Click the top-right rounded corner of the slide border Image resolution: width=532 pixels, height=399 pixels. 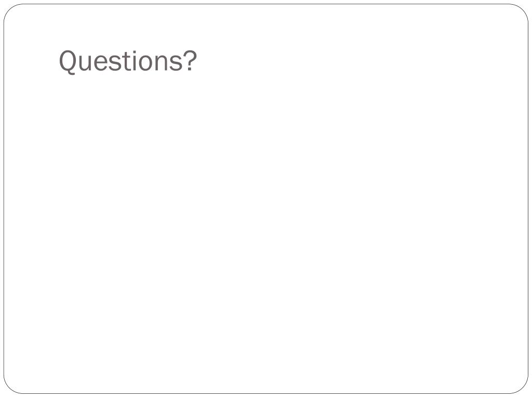pyautogui.click(x=523, y=9)
